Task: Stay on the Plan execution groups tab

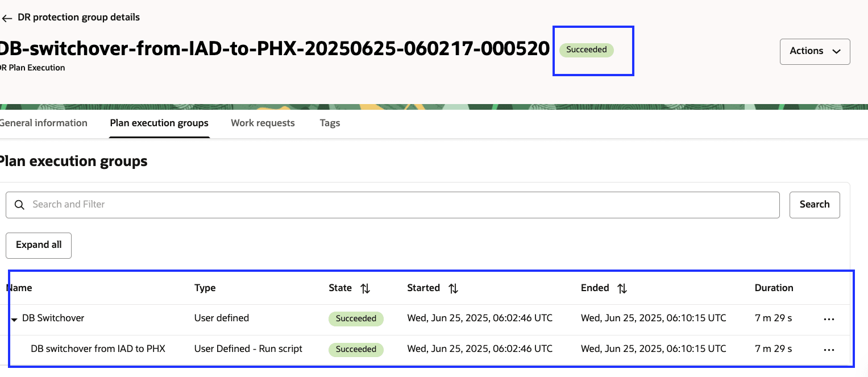Action: click(x=159, y=123)
